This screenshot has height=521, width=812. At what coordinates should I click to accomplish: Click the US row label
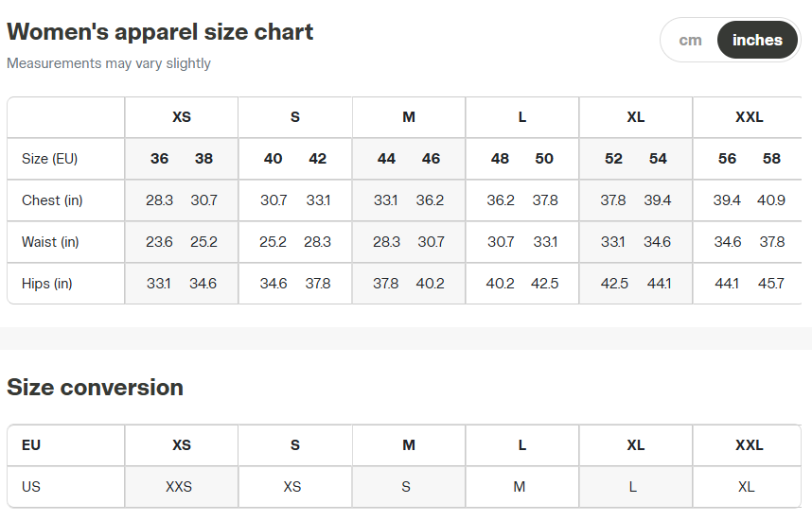(x=31, y=487)
